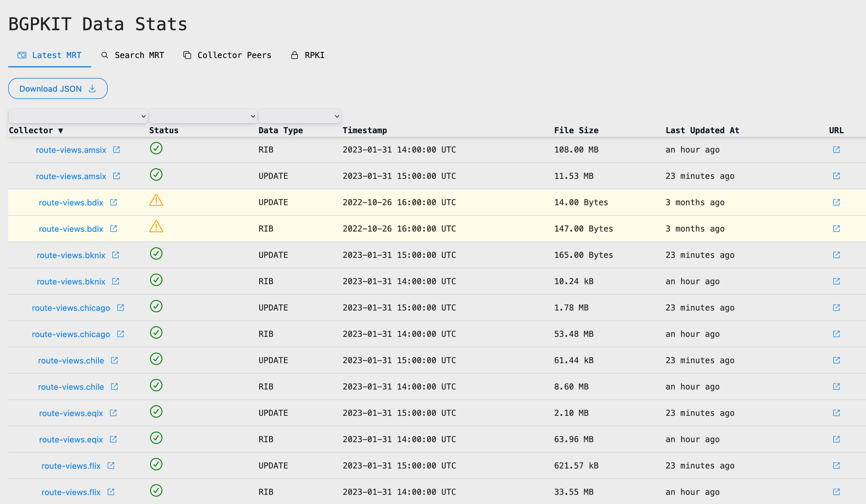Select file size value 10.24 kB
The height and width of the screenshot is (504, 866).
click(574, 281)
